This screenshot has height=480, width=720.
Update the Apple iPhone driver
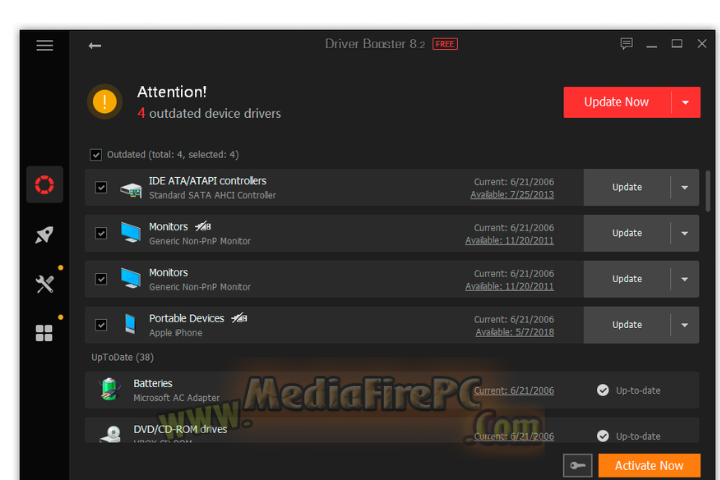point(627,325)
